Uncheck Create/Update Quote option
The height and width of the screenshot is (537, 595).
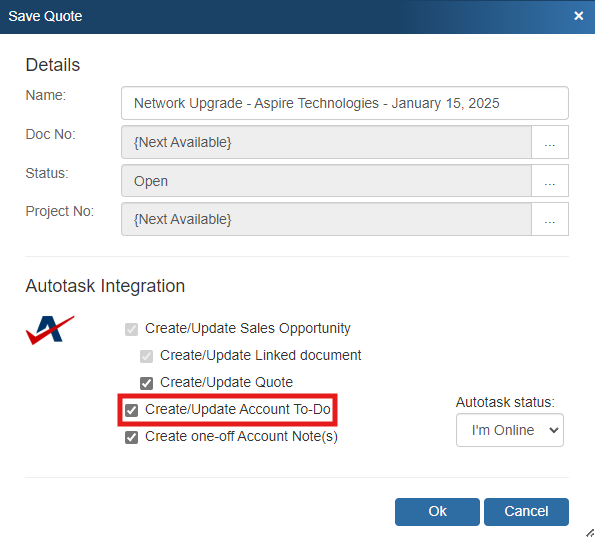pos(146,383)
